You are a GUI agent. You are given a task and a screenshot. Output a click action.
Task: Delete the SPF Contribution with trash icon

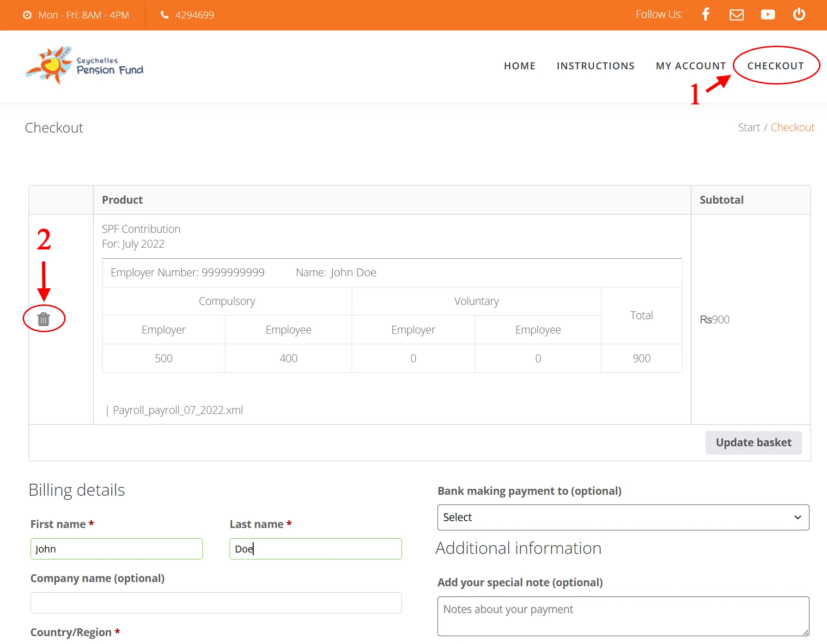pyautogui.click(x=43, y=319)
